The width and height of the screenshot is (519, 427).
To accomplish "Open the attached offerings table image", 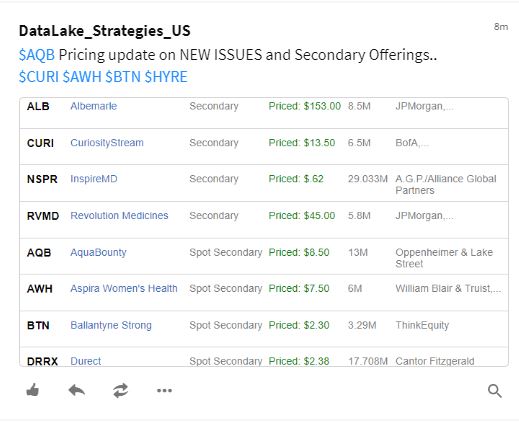I will (x=264, y=232).
